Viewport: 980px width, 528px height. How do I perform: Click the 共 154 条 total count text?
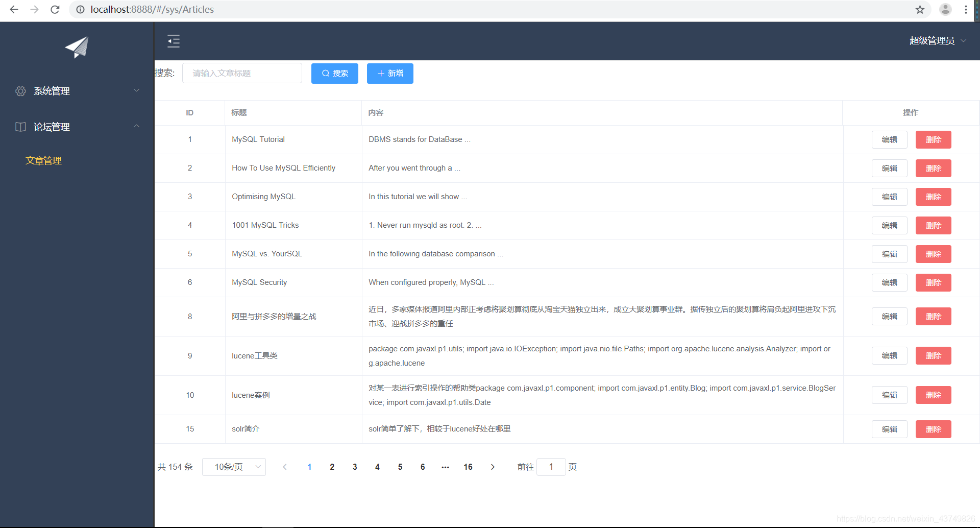[x=175, y=467]
